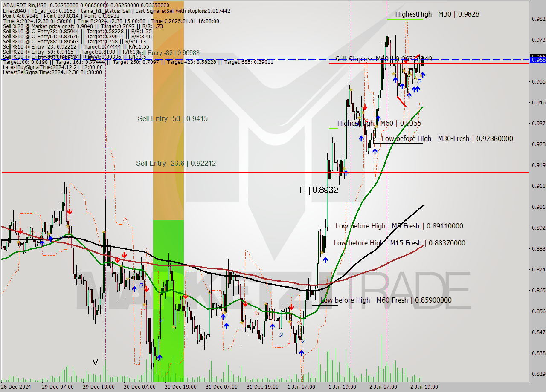Select 'Sell %20 @ Market price' line
Image resolution: width=546 pixels, height=392 pixels.
pos(83,26)
